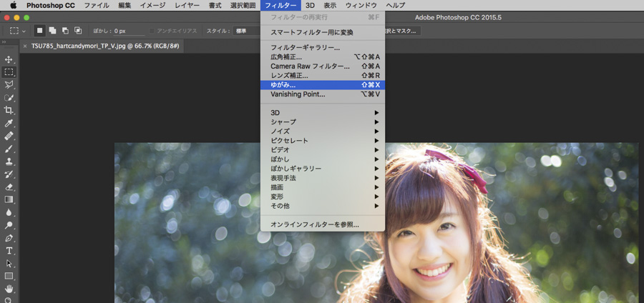Expand the 描画 submenu
The image size is (644, 303).
(x=323, y=187)
